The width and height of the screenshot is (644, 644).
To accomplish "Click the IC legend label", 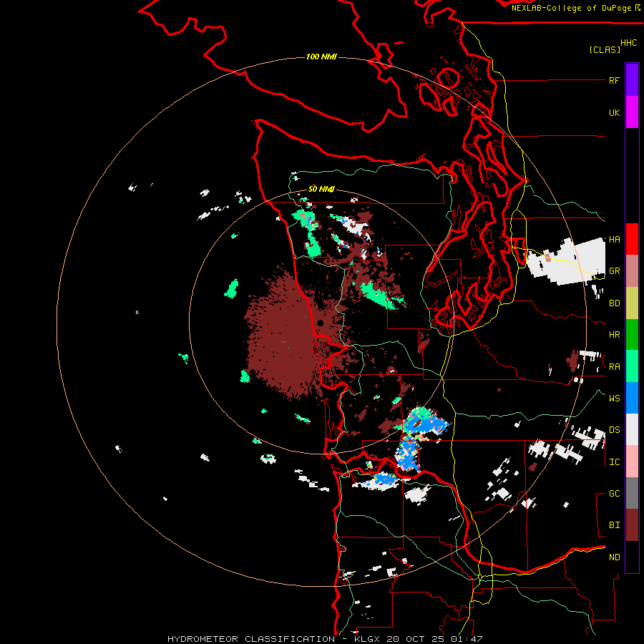I will 614,462.
